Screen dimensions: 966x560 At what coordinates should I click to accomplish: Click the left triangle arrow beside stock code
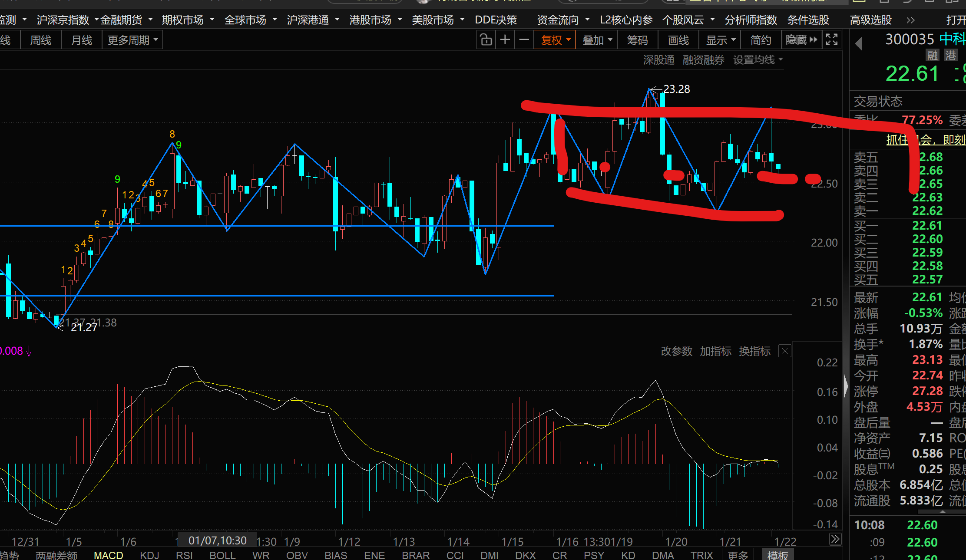858,43
